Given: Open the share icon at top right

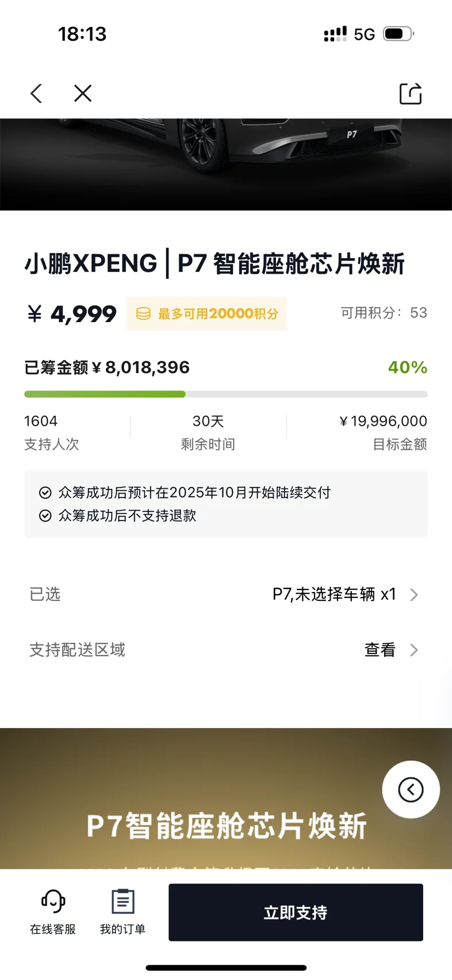Looking at the screenshot, I should [411, 93].
